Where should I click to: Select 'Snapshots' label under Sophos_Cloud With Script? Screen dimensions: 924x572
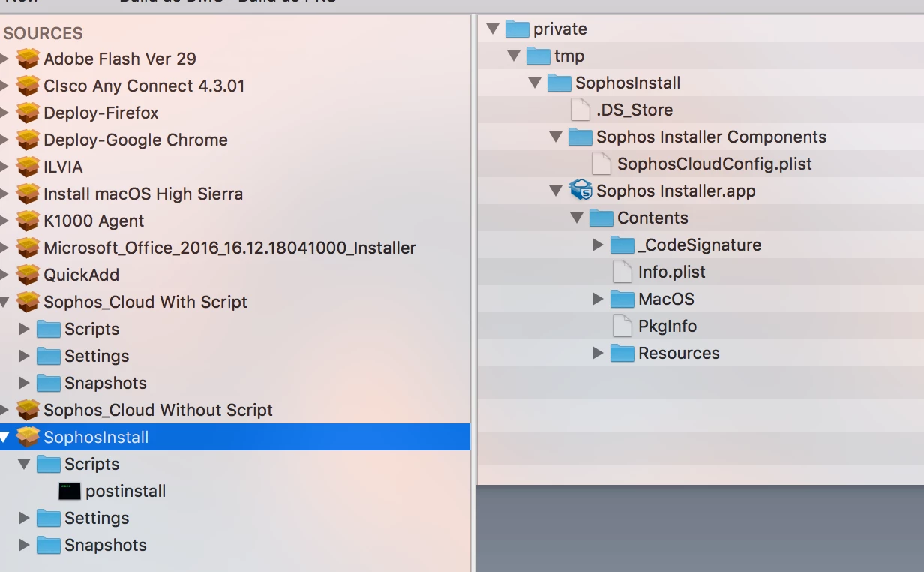point(106,383)
